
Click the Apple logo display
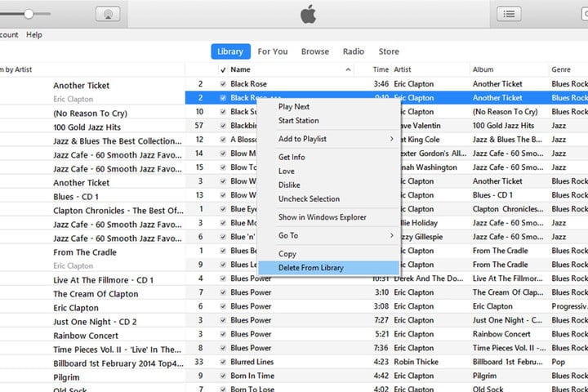(x=308, y=15)
